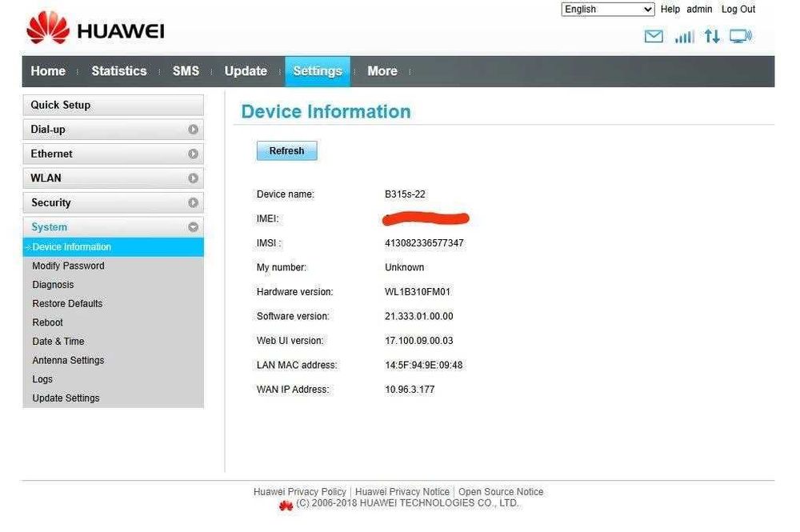Open Modify Password page

tap(68, 266)
